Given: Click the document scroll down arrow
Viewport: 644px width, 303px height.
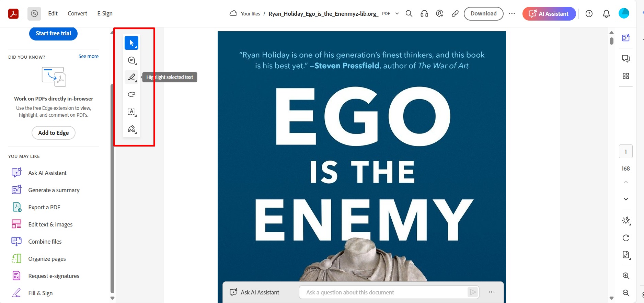Looking at the screenshot, I should (x=611, y=298).
